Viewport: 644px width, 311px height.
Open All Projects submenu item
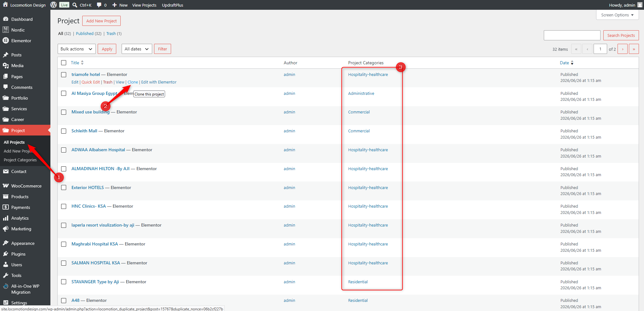coord(14,142)
